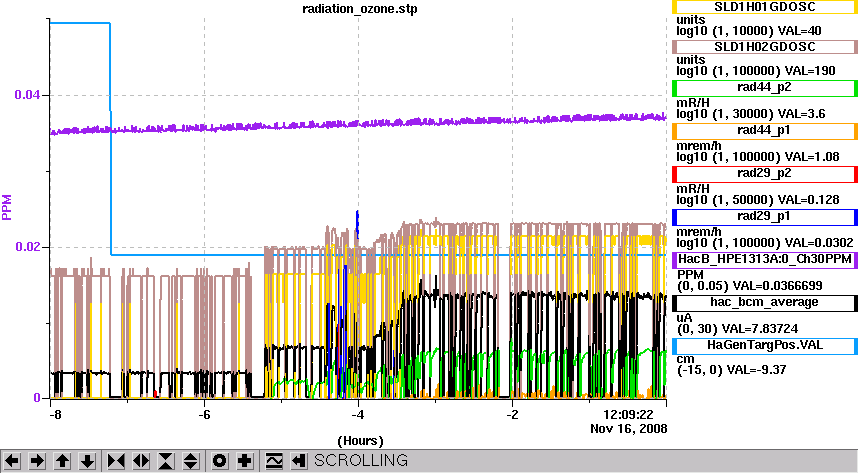Screen dimensions: 858x473
Task: Click the vertical PPM axis label
Action: click(7, 207)
